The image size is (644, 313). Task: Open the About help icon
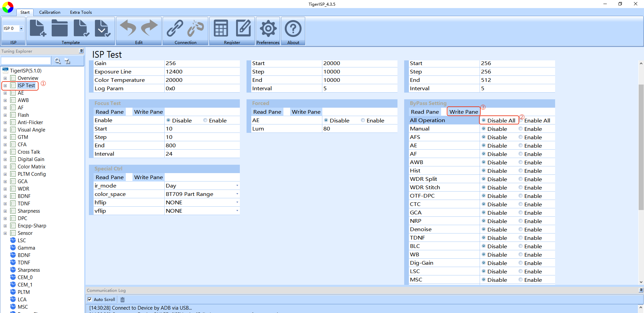coord(293,29)
